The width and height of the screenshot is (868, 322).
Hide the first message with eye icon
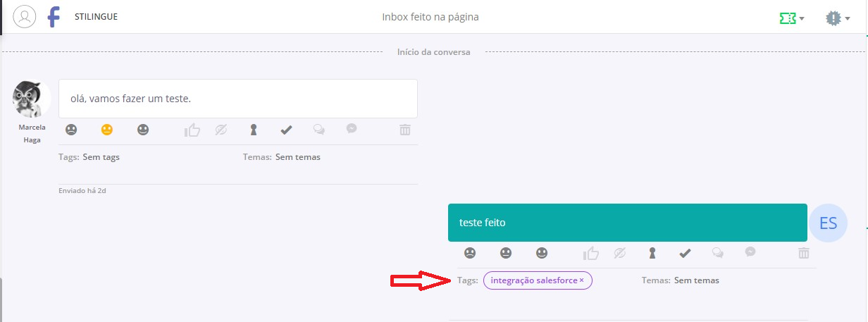pos(221,130)
